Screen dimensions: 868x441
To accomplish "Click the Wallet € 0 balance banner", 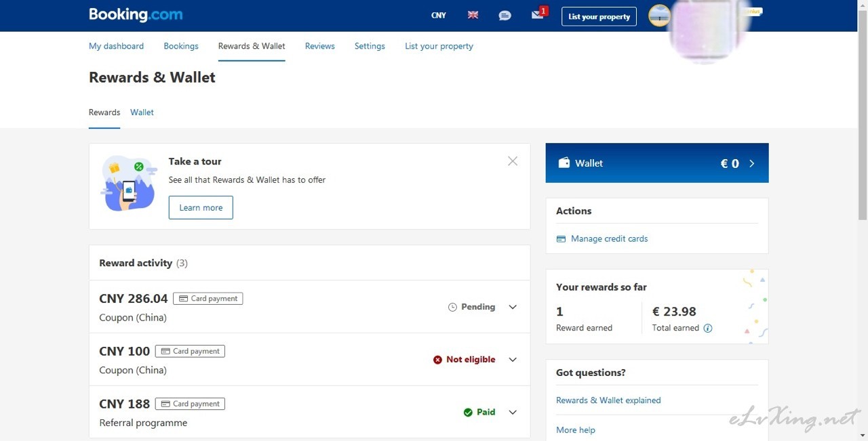I will (657, 163).
